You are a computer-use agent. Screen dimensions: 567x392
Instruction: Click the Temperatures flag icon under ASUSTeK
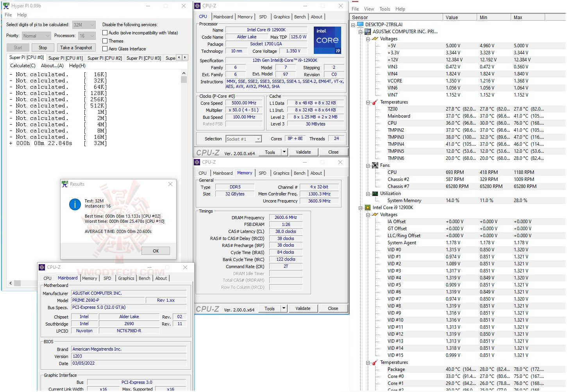tap(374, 102)
